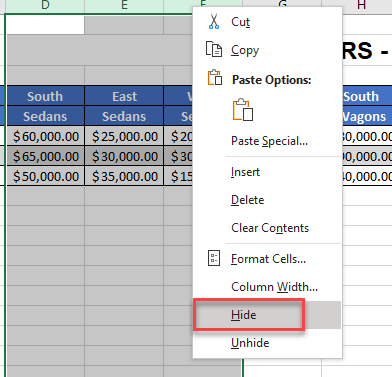
Task: Click the Sedans cell in column E
Action: coord(124,116)
